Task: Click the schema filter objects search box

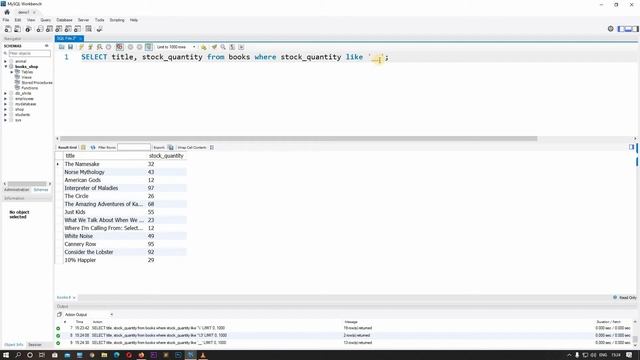Action: (x=29, y=53)
